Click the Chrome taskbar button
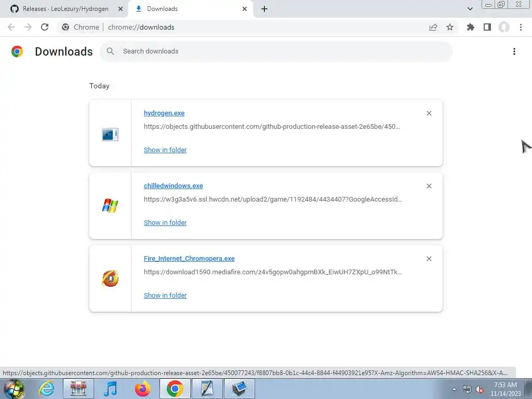 [x=175, y=389]
